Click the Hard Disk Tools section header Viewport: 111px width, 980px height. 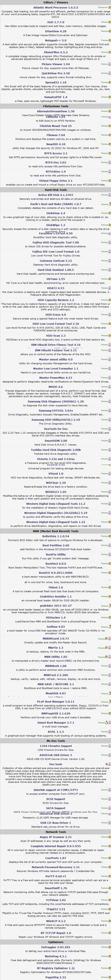click(x=55, y=190)
